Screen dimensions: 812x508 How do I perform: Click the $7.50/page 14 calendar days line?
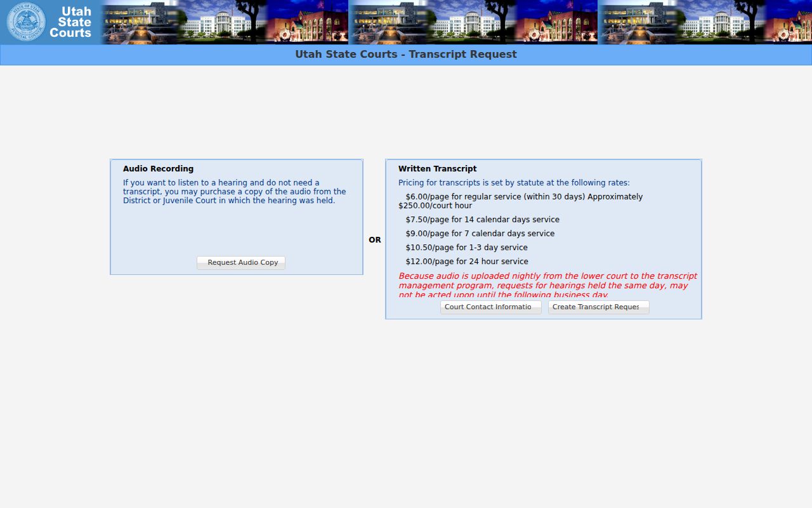(482, 220)
